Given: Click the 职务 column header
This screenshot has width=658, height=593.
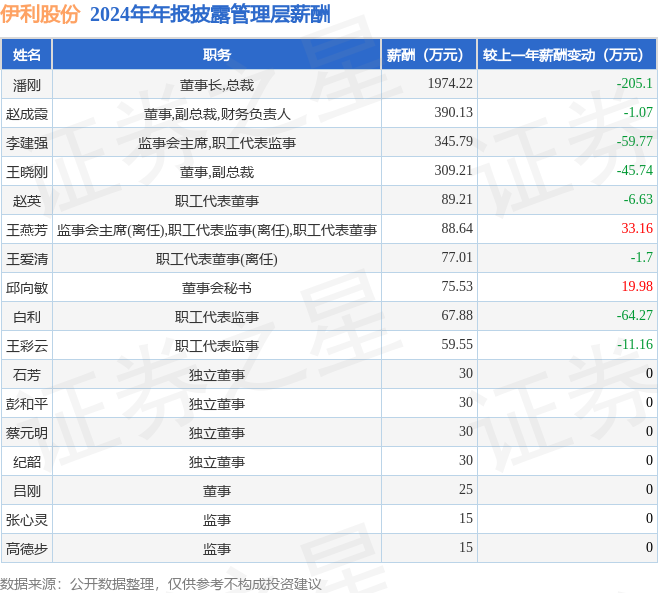Looking at the screenshot, I should point(216,55).
